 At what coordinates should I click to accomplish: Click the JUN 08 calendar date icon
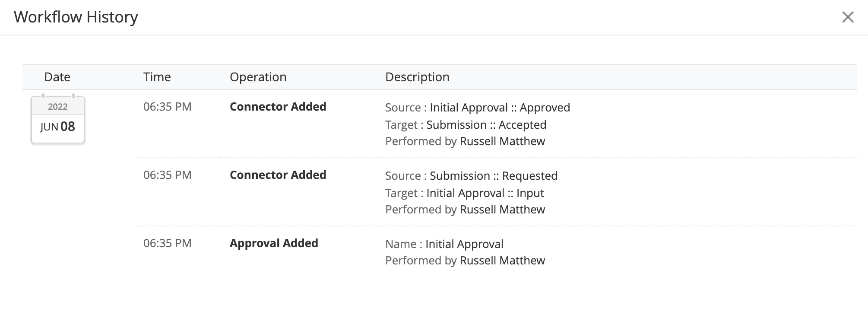(58, 120)
